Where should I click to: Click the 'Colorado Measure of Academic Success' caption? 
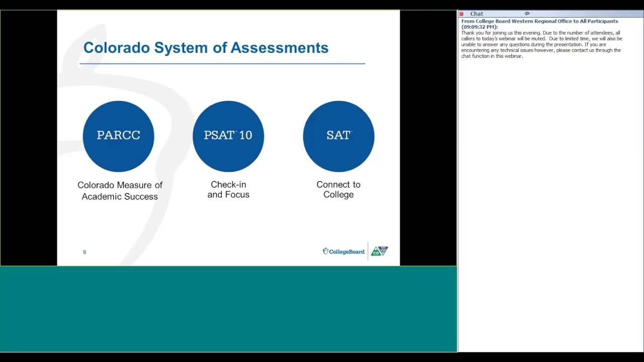(x=120, y=191)
